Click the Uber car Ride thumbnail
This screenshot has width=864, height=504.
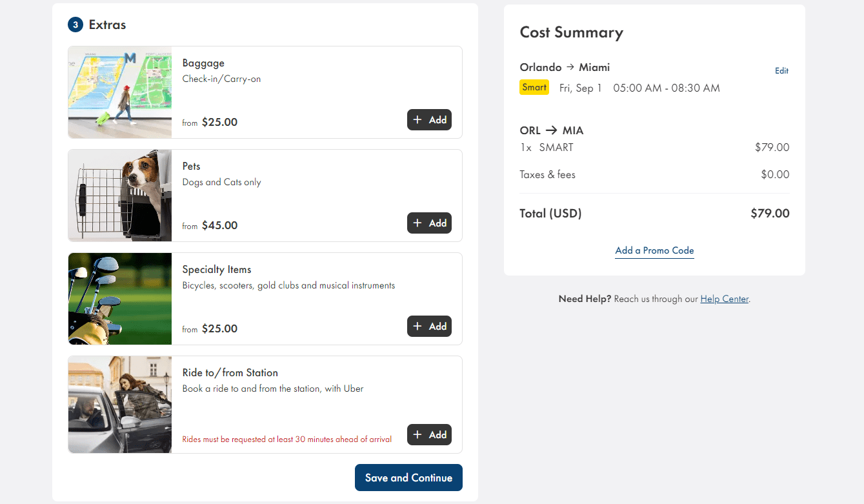(119, 404)
